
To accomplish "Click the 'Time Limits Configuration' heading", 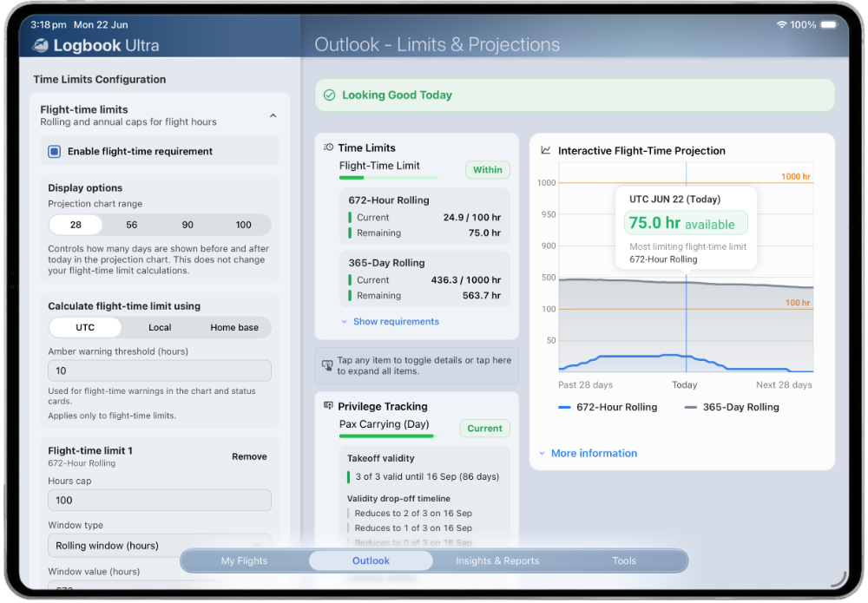I will click(100, 79).
